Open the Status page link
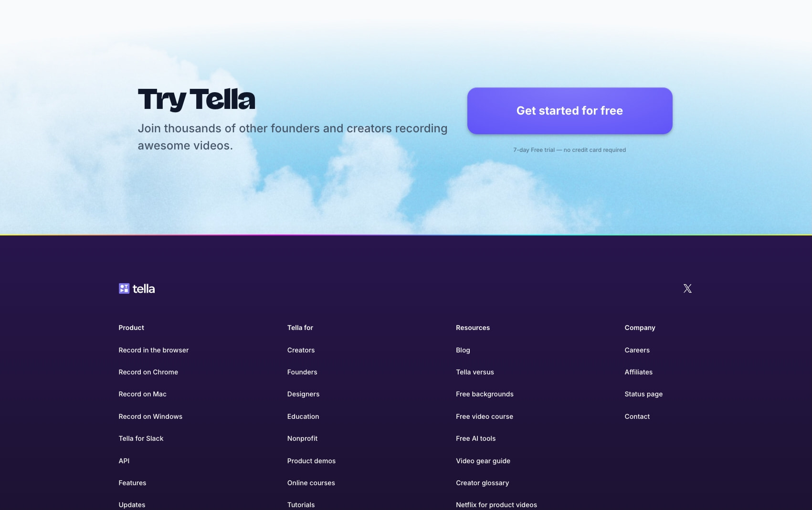This screenshot has width=812, height=510. click(x=643, y=394)
